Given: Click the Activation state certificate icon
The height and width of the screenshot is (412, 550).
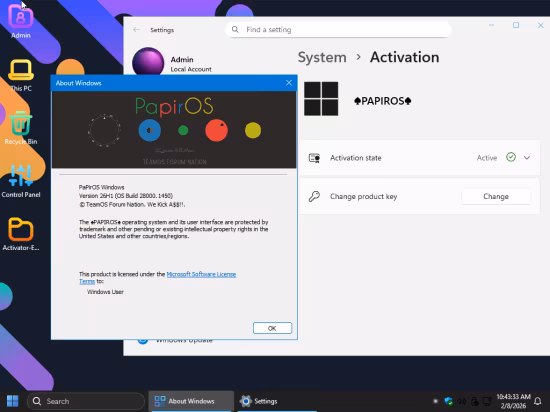Looking at the screenshot, I should 314,158.
